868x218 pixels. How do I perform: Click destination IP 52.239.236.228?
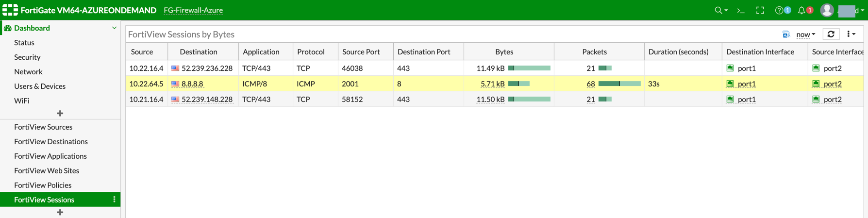pos(207,68)
